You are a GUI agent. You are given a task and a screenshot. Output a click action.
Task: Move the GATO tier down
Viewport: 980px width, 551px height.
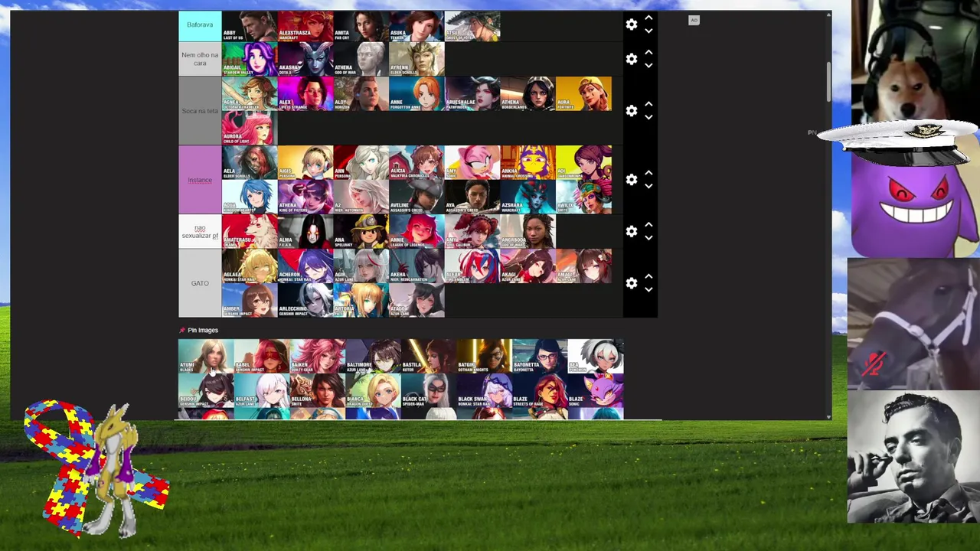tap(648, 290)
